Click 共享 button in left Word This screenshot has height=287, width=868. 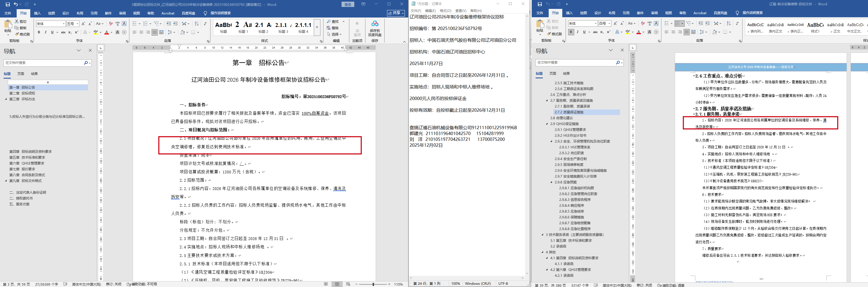[x=396, y=13]
